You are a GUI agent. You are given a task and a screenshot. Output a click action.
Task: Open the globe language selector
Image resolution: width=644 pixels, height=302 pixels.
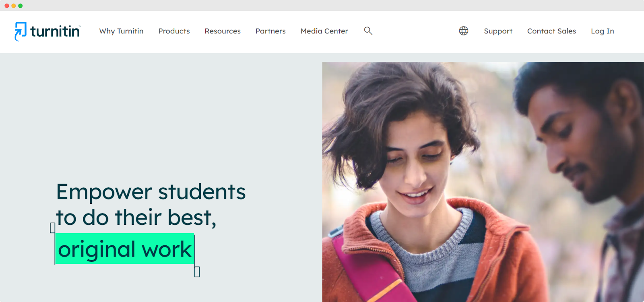pos(464,31)
